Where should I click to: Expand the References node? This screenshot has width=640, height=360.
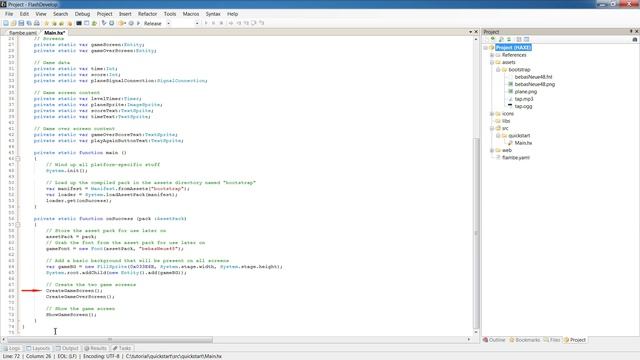pyautogui.click(x=492, y=55)
